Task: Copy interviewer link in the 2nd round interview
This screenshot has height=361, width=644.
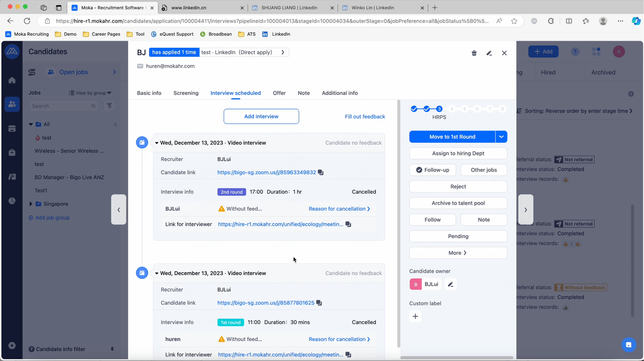Action: click(348, 225)
